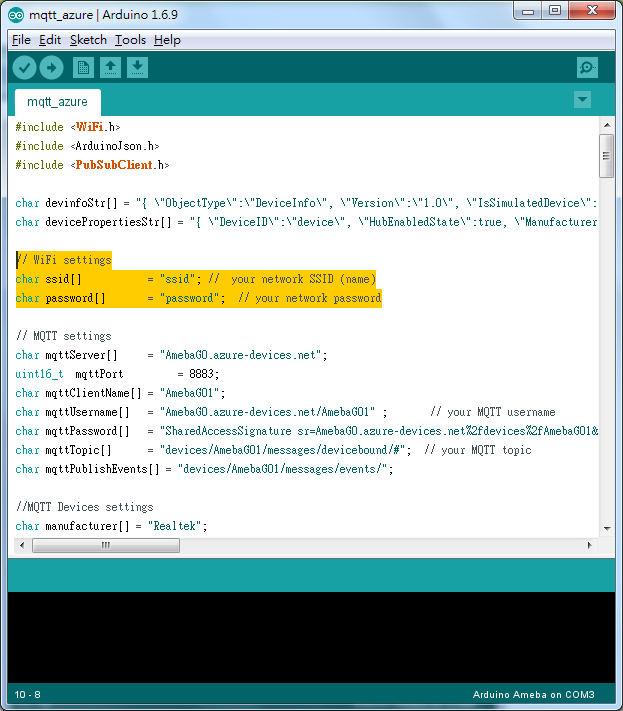623x711 pixels.
Task: Click the '//MQTT Devices settings' comment
Action: click(85, 507)
